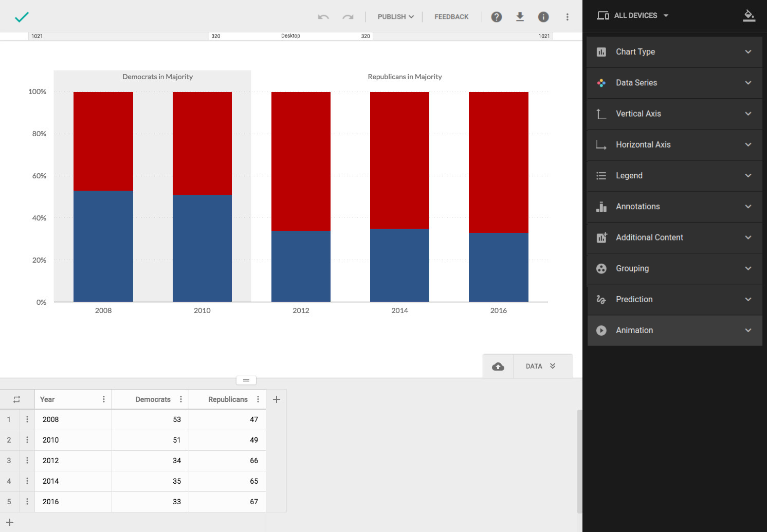Click the undo arrow icon
The height and width of the screenshot is (532, 767).
pyautogui.click(x=323, y=17)
